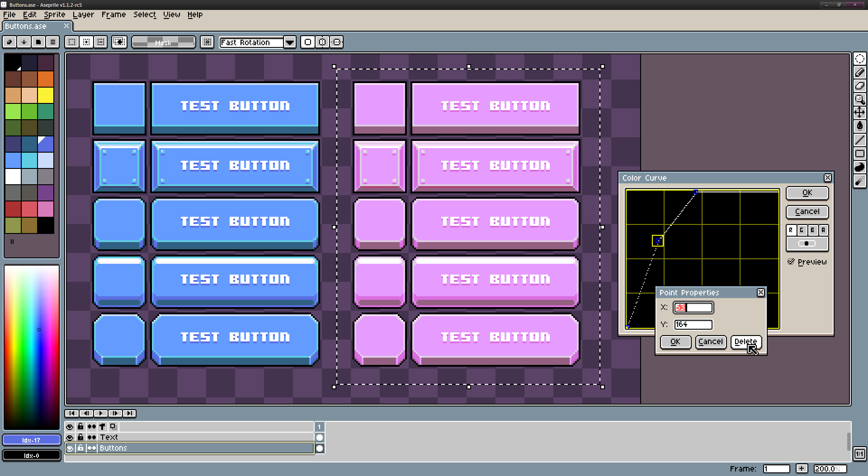868x476 pixels.
Task: Select the Pencil tool
Action: tap(860, 72)
